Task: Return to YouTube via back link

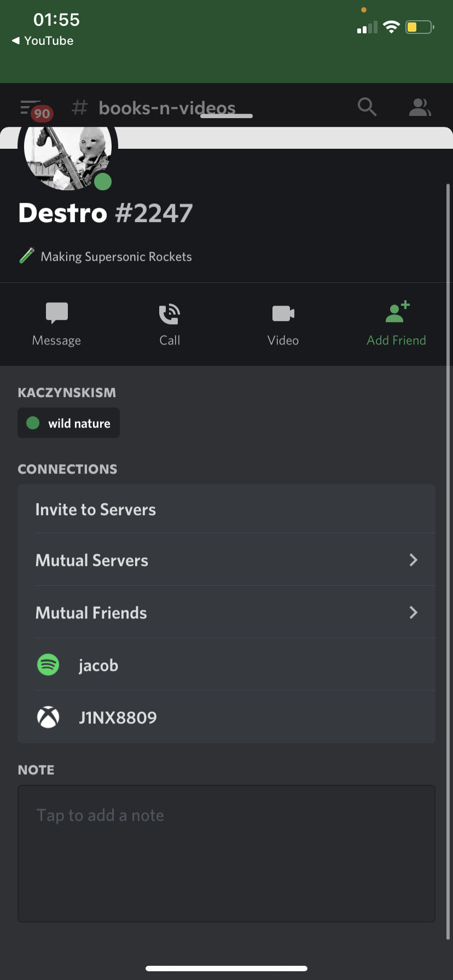Action: 43,41
